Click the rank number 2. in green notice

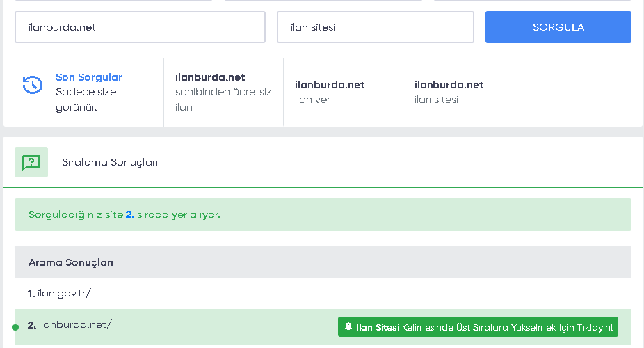(x=130, y=214)
